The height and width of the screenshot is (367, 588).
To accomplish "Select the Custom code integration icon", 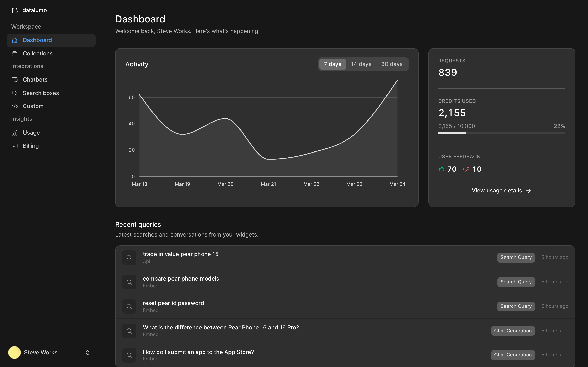I will click(15, 106).
